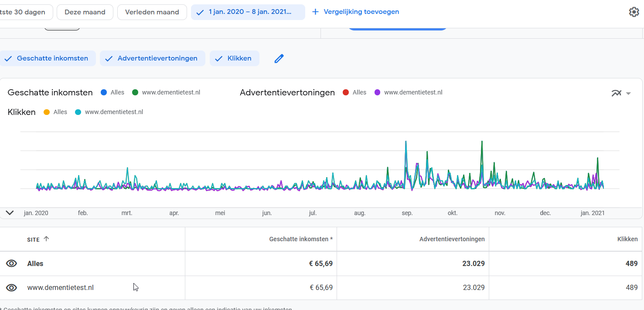The image size is (644, 310).
Task: Click the Advertentievertoningen column header
Action: pyautogui.click(x=452, y=239)
